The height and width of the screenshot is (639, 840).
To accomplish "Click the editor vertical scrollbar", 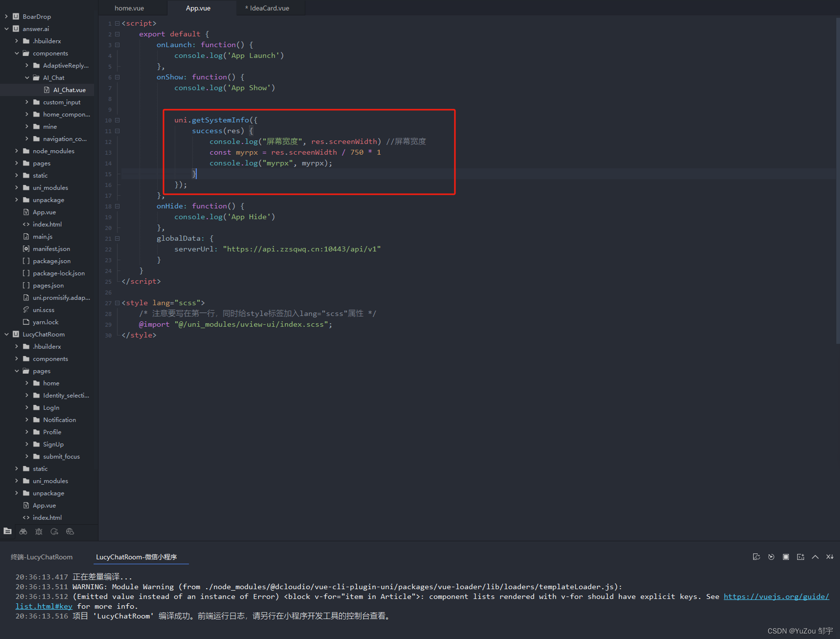I will 837,181.
